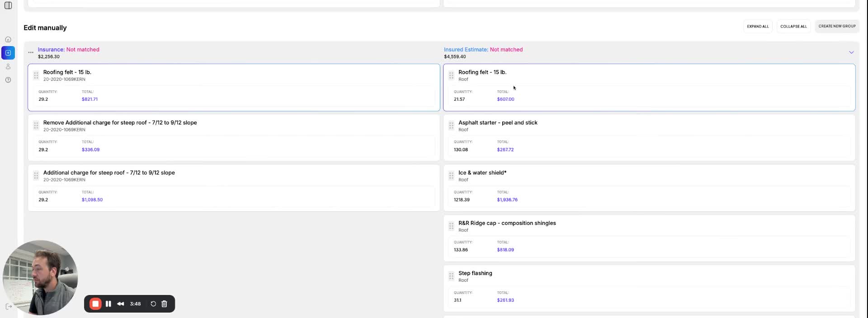Select 'Ice & water shield*' title
The image size is (868, 318).
pyautogui.click(x=482, y=173)
